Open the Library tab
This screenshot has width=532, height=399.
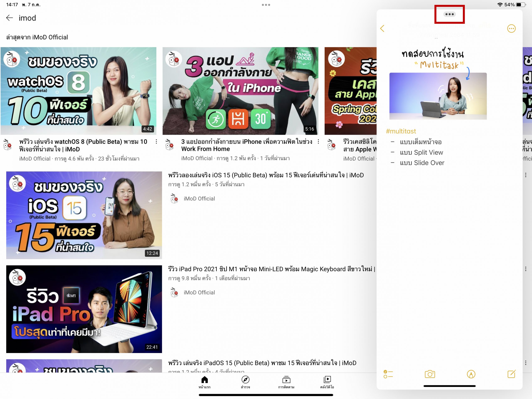click(x=327, y=382)
